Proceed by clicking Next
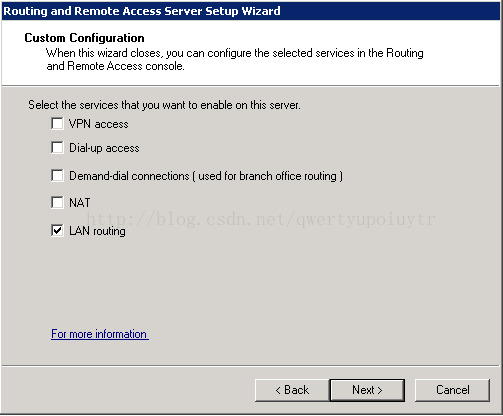 coord(367,390)
